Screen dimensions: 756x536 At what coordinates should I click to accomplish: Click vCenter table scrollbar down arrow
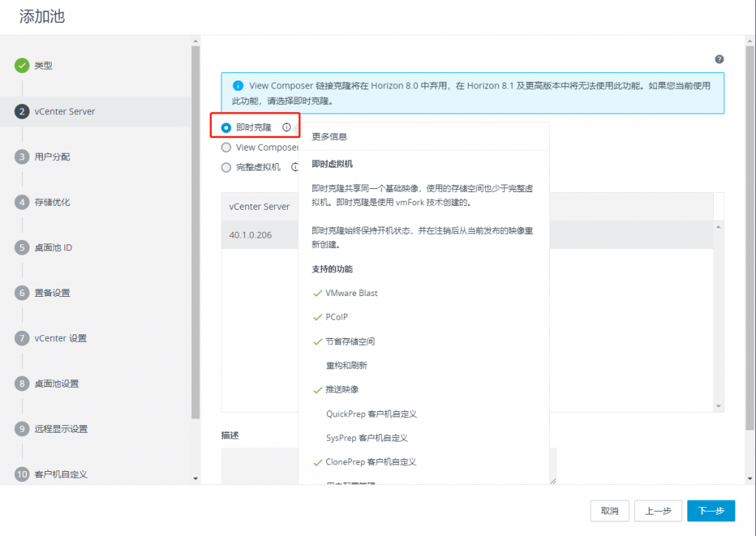point(718,406)
